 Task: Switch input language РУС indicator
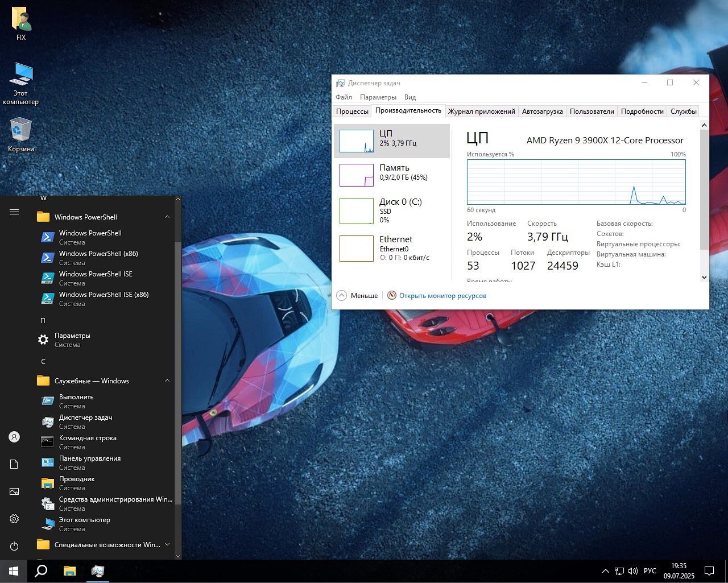[x=650, y=571]
